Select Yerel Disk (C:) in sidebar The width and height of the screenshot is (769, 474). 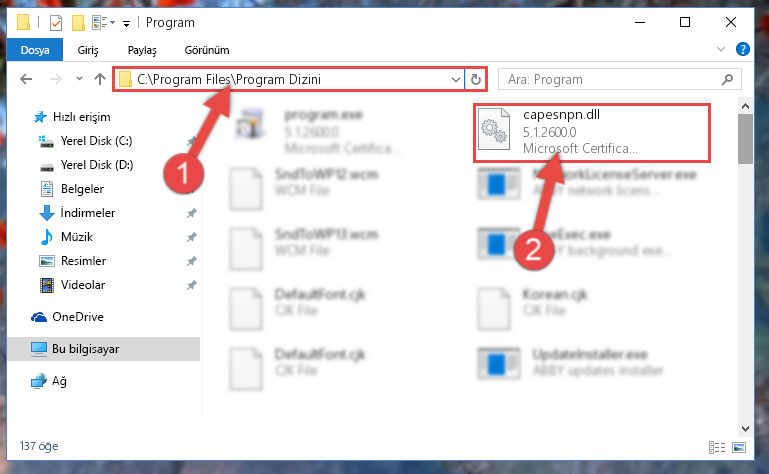pos(96,141)
